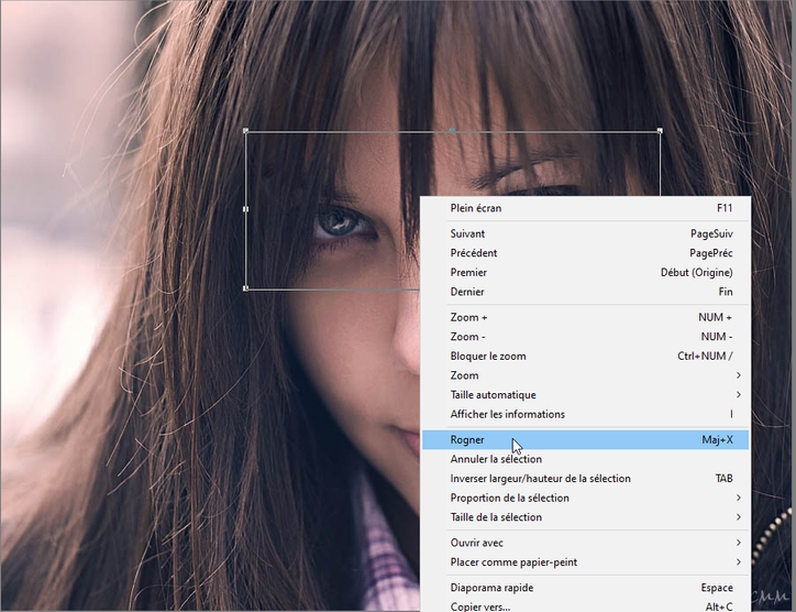Click Zoom + menu item
Image resolution: width=796 pixels, height=612 pixels.
coord(469,317)
